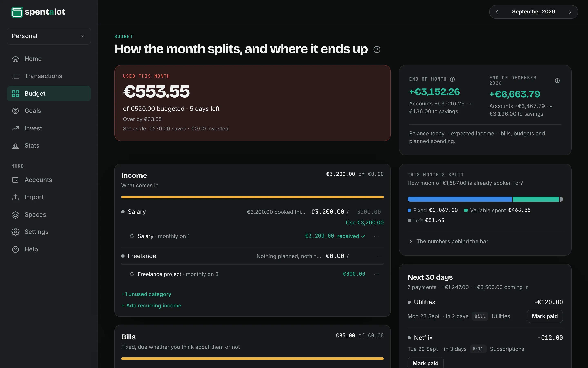
Task: Open the September 2026 month picker
Action: [x=533, y=12]
